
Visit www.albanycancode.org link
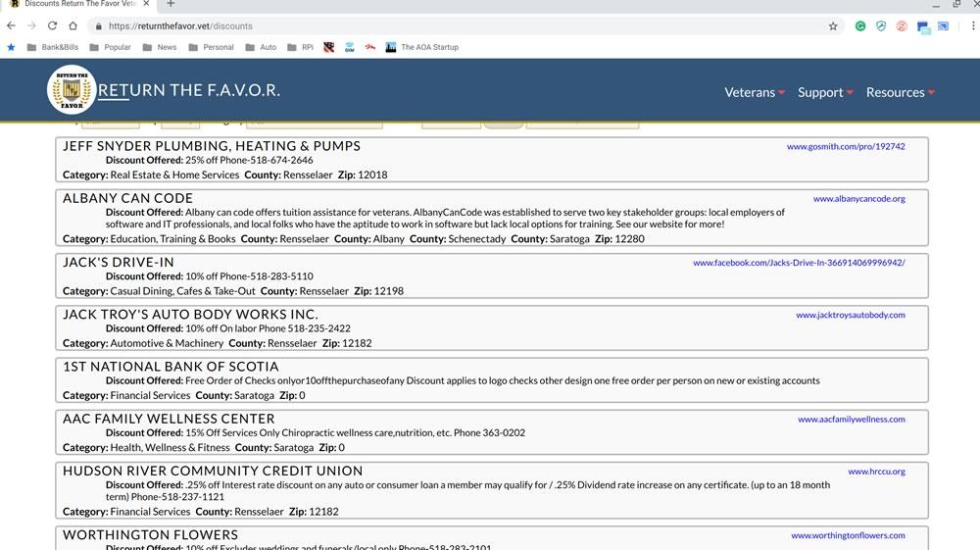pyautogui.click(x=858, y=199)
